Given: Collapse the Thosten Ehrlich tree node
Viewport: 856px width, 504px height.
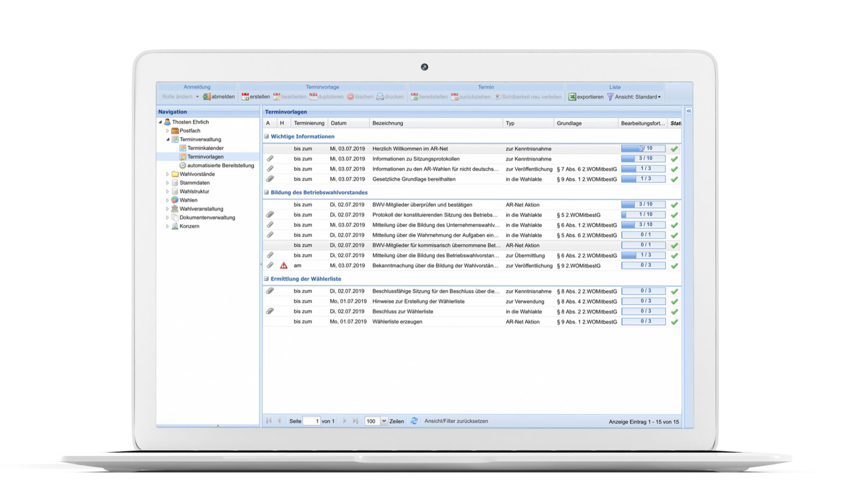Looking at the screenshot, I should (x=161, y=122).
